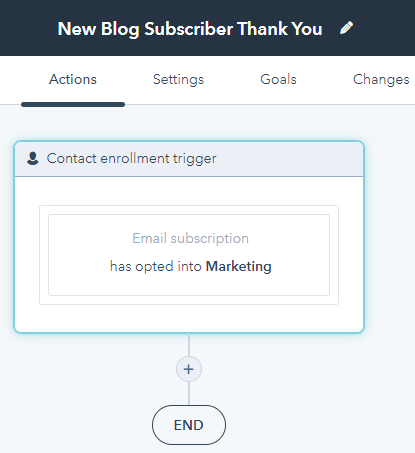Select the Email subscription filter label
The width and height of the screenshot is (415, 453).
point(190,238)
